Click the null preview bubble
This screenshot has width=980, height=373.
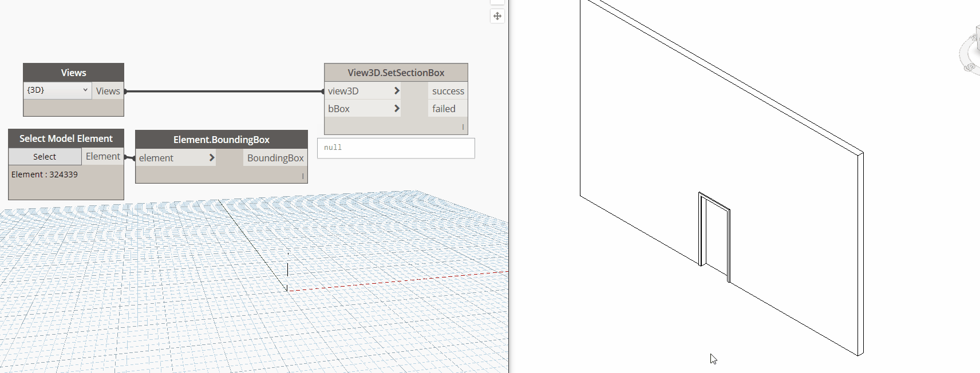click(x=396, y=148)
